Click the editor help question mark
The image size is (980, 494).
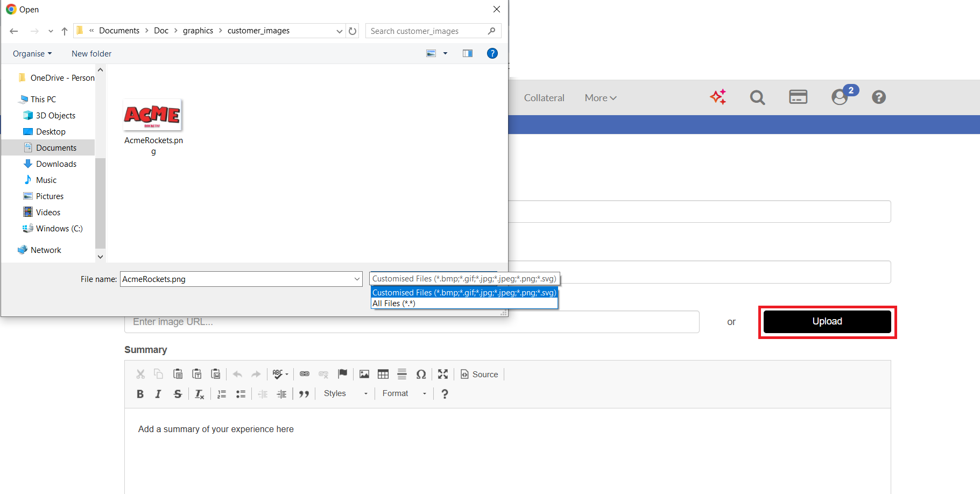tap(445, 394)
